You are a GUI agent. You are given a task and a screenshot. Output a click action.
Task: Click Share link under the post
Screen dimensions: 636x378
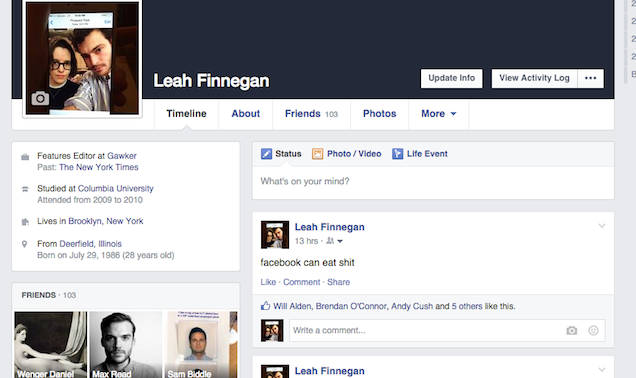coord(338,282)
